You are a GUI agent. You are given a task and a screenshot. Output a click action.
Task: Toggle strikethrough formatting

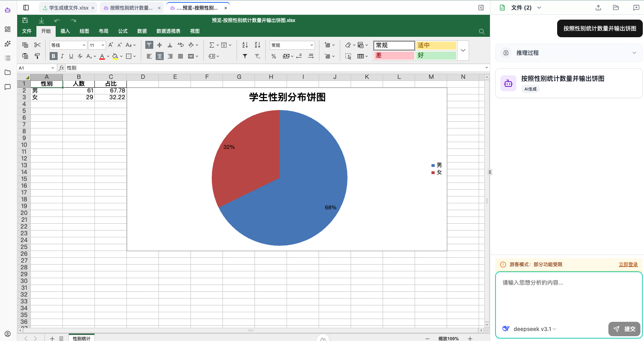[x=80, y=56]
